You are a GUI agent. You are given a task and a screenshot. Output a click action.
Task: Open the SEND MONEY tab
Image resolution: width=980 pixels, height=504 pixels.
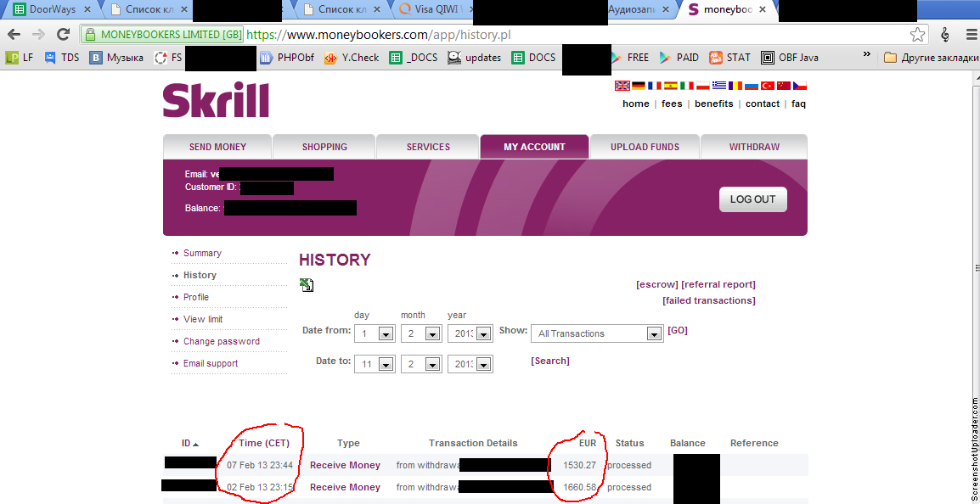(x=217, y=147)
